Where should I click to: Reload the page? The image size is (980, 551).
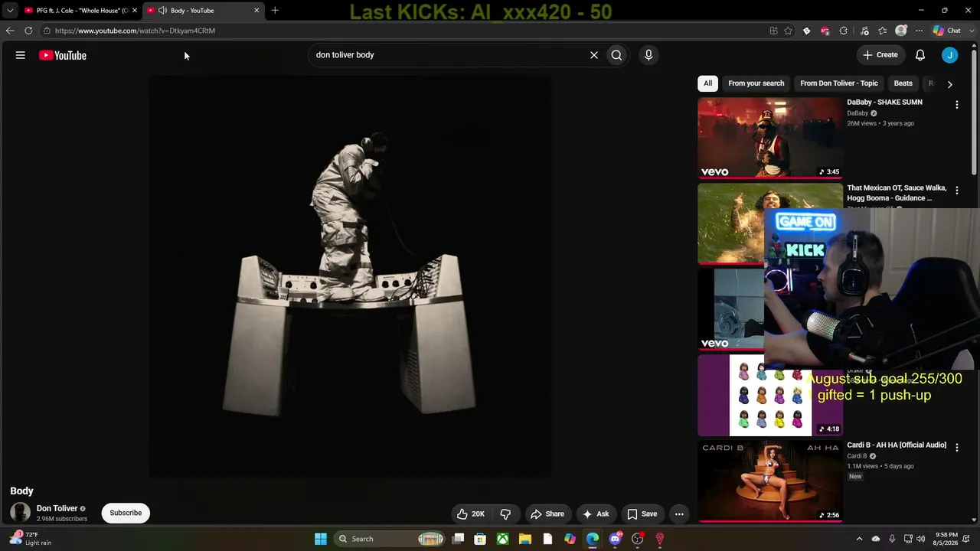28,31
